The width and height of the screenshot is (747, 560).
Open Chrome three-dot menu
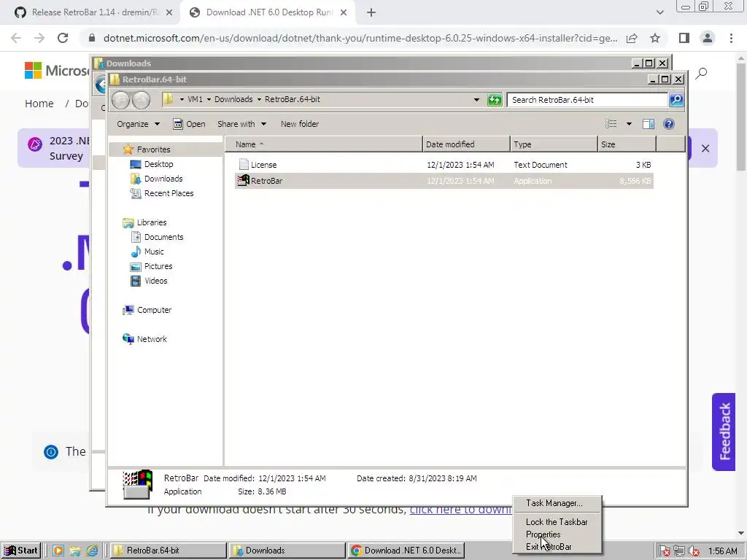(731, 38)
